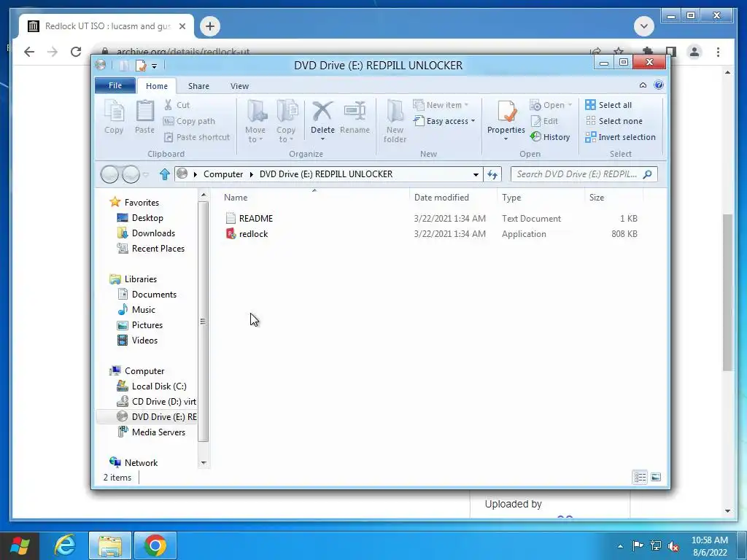Collapse the ribbon with the chevron
Viewport: 747px width, 560px height.
click(643, 85)
